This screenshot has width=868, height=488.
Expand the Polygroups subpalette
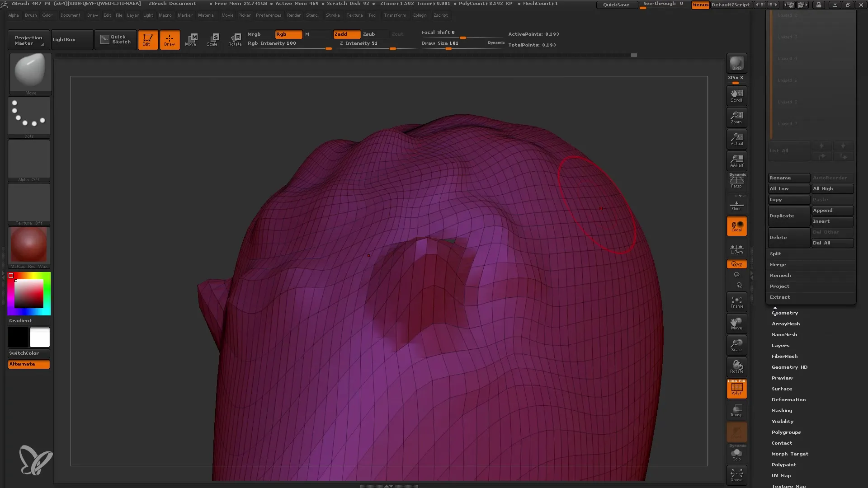click(786, 432)
